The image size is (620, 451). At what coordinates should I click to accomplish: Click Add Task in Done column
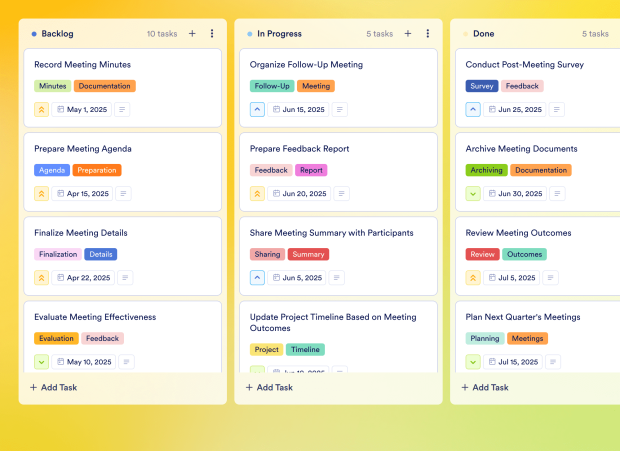486,387
